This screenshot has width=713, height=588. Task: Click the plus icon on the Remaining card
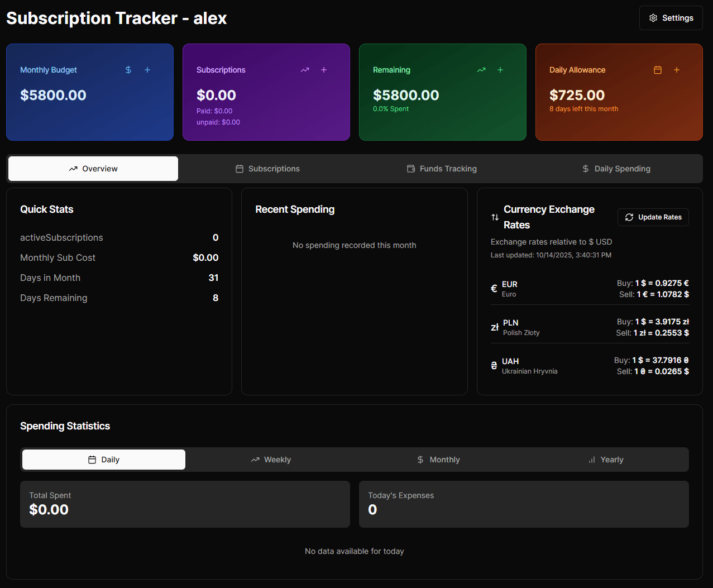click(x=500, y=70)
